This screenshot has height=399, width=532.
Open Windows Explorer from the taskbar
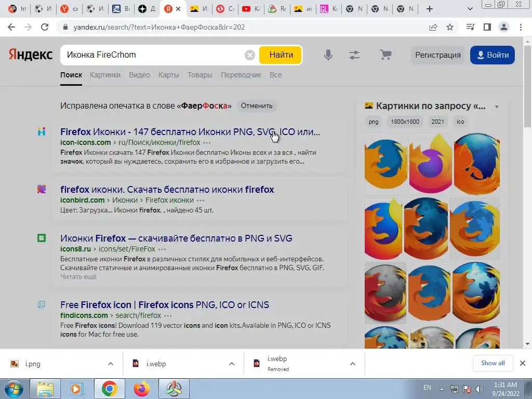[45, 389]
